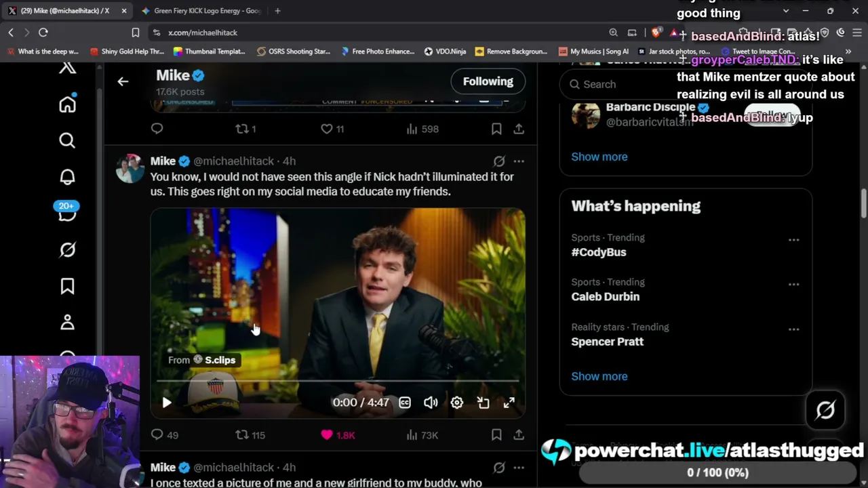Open more options for Caleb Durbin trend
868x488 pixels.
click(x=793, y=285)
